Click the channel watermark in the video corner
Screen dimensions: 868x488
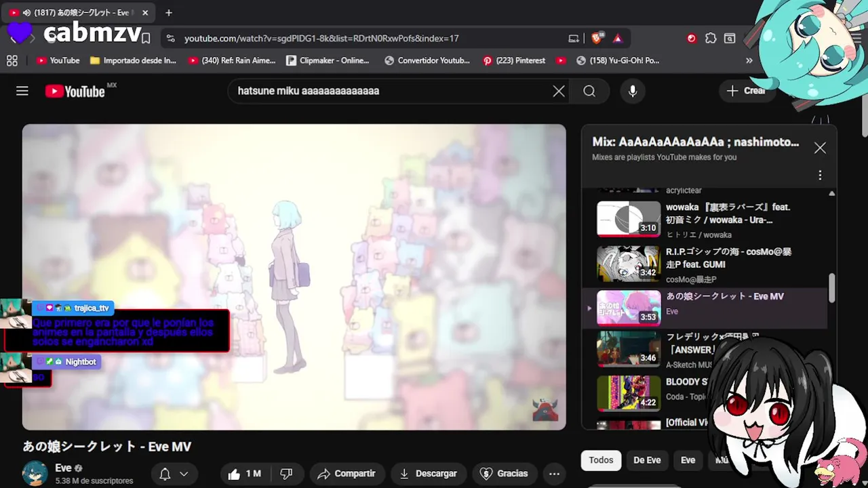click(x=545, y=410)
